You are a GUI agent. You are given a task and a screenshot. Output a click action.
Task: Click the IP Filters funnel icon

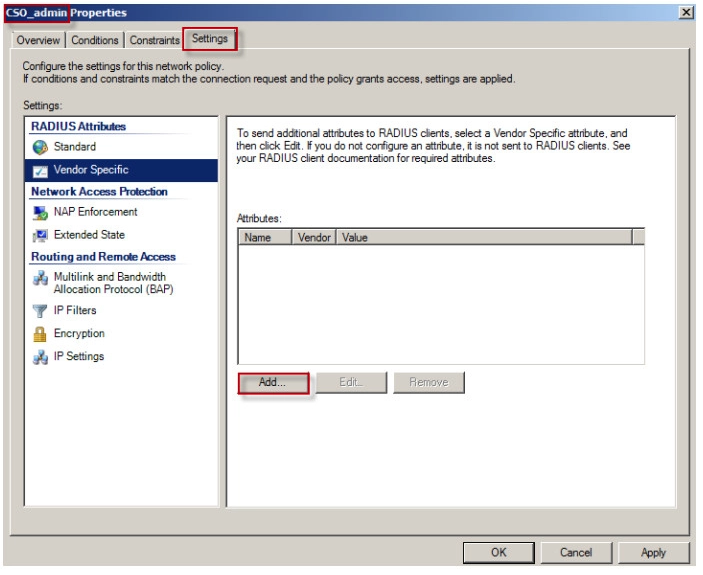(x=40, y=311)
